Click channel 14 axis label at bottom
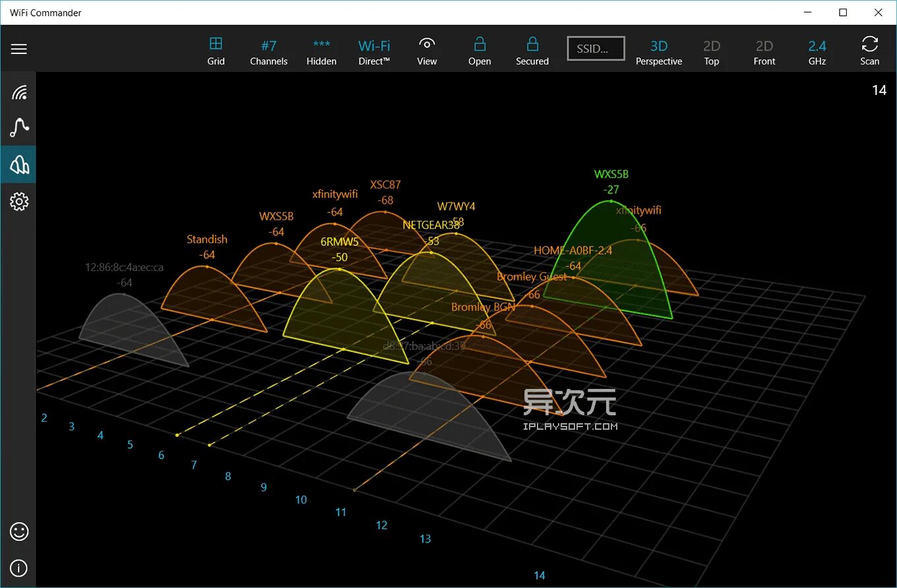This screenshot has width=897, height=588. 540,576
